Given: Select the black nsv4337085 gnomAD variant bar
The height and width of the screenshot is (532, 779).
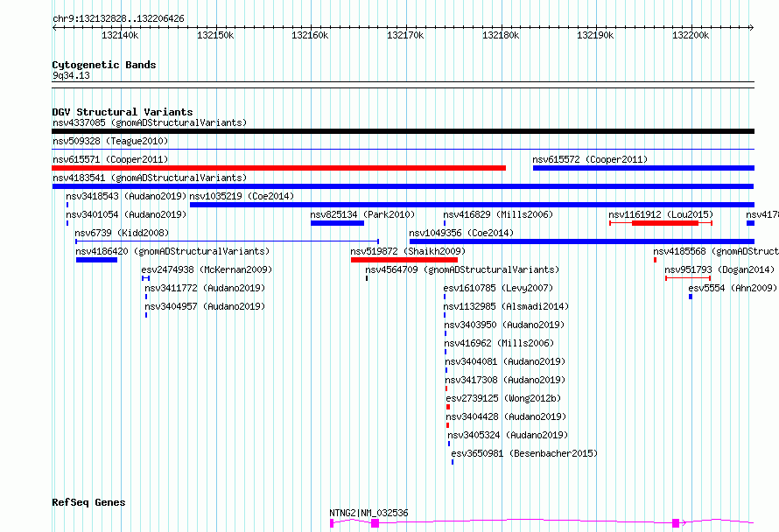Looking at the screenshot, I should pos(403,131).
